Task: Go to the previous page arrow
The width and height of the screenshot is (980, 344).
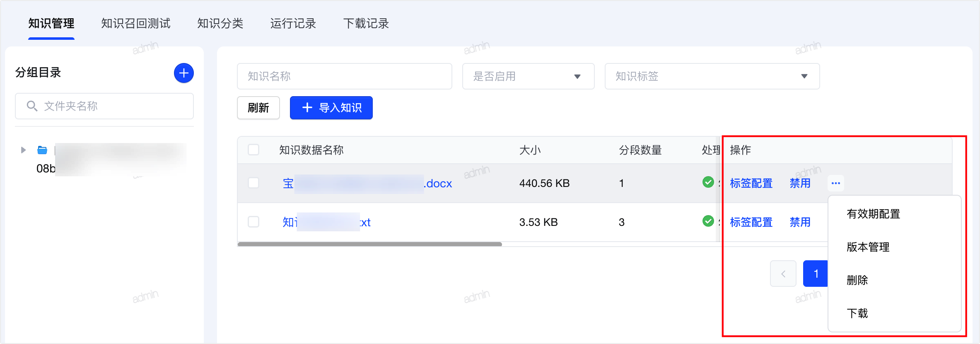Action: pyautogui.click(x=783, y=274)
